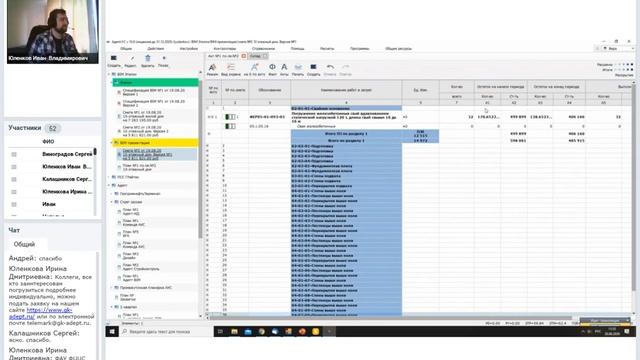Screen dimensions: 640x360
Task: Click the Режим icon in document toolbar
Action: coord(212,67)
